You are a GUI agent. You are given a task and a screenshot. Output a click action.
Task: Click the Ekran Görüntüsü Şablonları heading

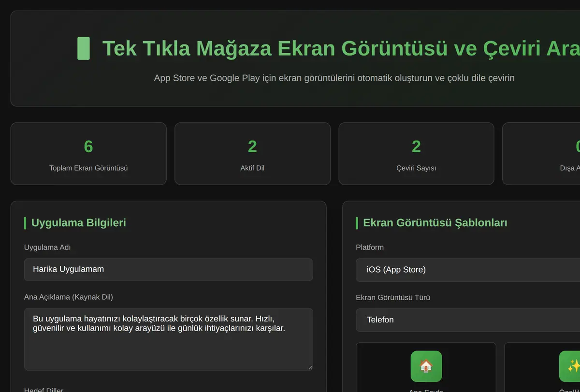pyautogui.click(x=435, y=223)
